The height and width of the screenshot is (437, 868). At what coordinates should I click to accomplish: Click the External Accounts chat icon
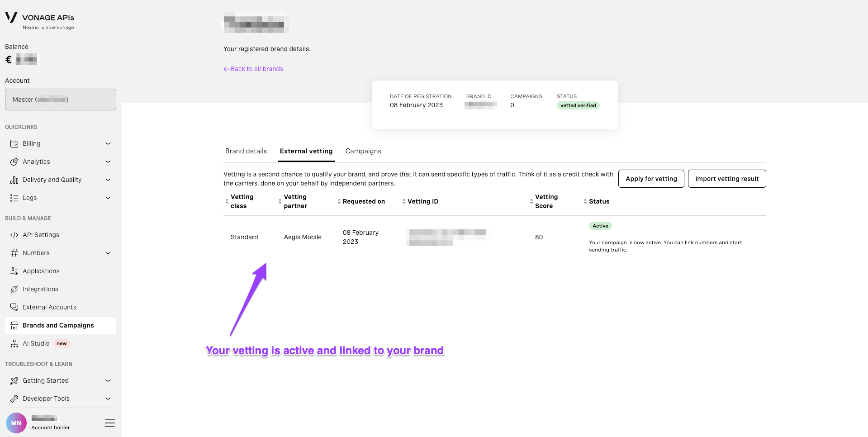point(14,307)
